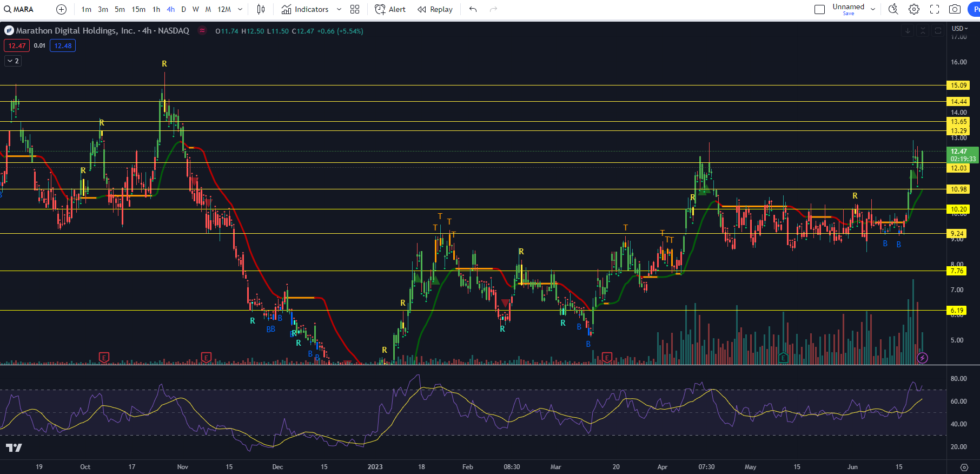Enter fullscreen mode
Viewport: 980px width, 474px height.
click(935, 9)
